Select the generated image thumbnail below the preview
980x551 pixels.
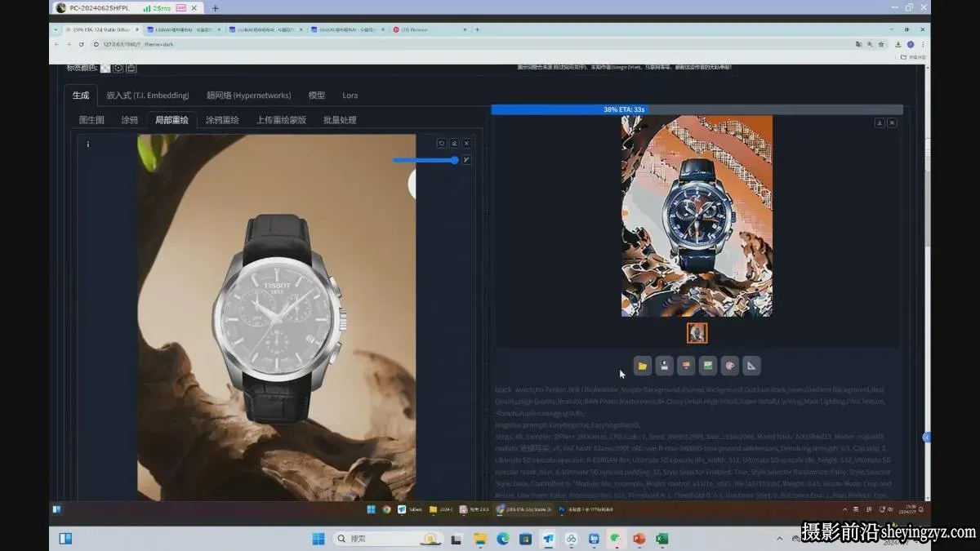[697, 333]
